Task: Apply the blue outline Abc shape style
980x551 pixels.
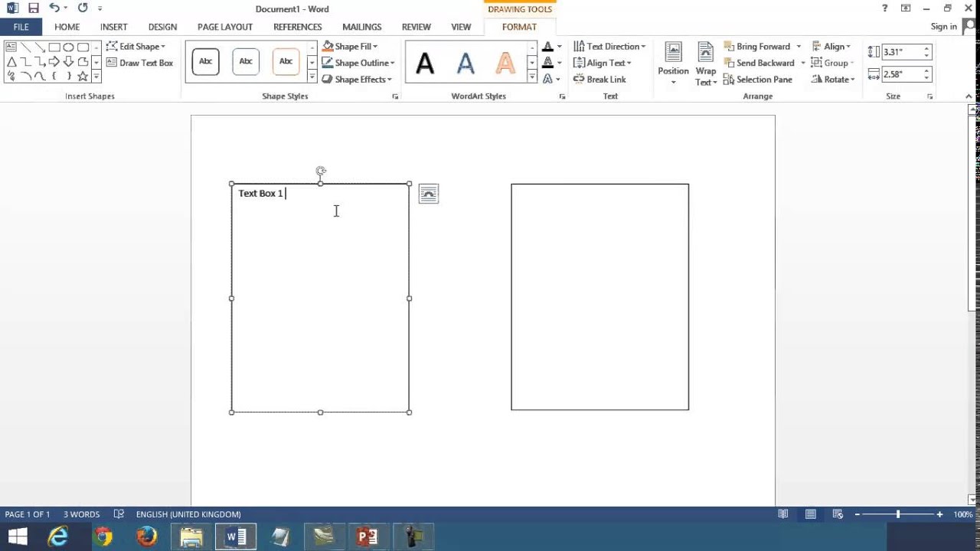Action: point(246,62)
